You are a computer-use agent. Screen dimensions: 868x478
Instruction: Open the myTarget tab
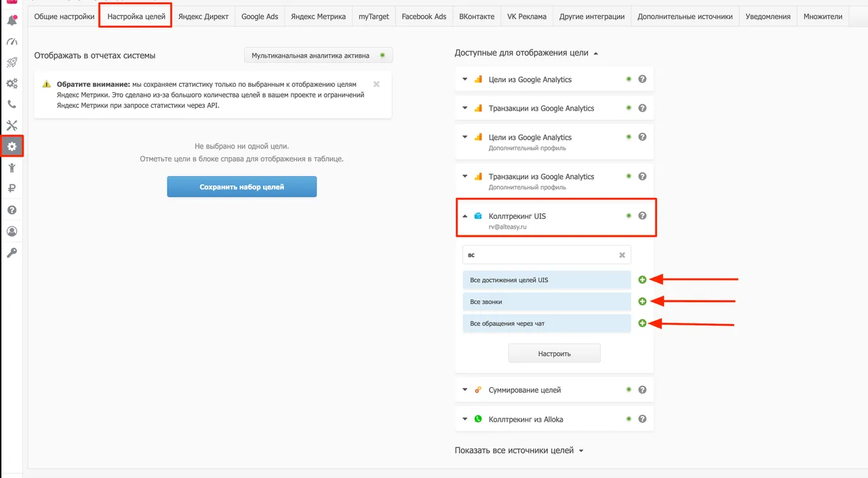click(374, 16)
